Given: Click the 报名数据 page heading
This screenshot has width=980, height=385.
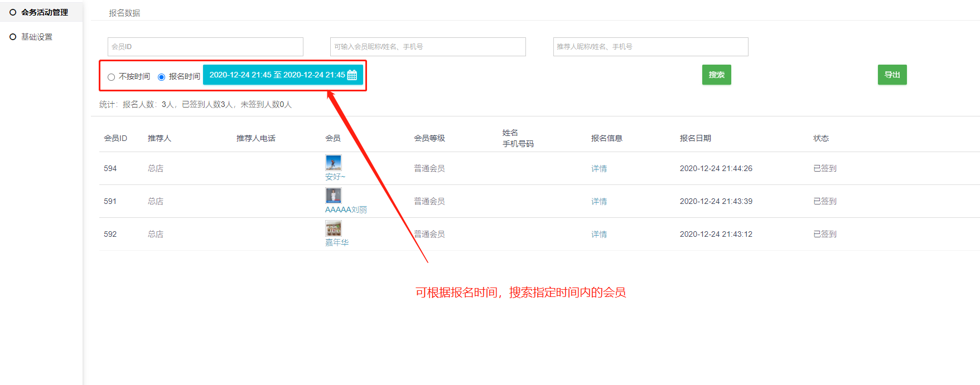Looking at the screenshot, I should (124, 13).
